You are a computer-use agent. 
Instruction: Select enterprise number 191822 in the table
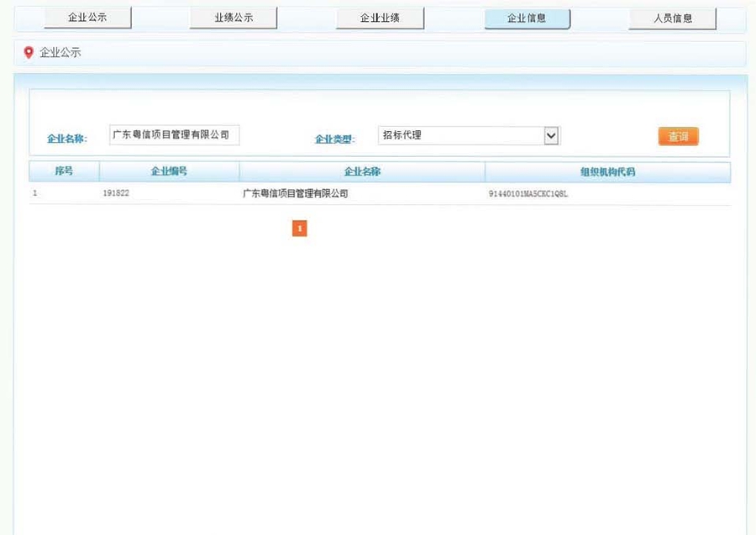(x=116, y=194)
